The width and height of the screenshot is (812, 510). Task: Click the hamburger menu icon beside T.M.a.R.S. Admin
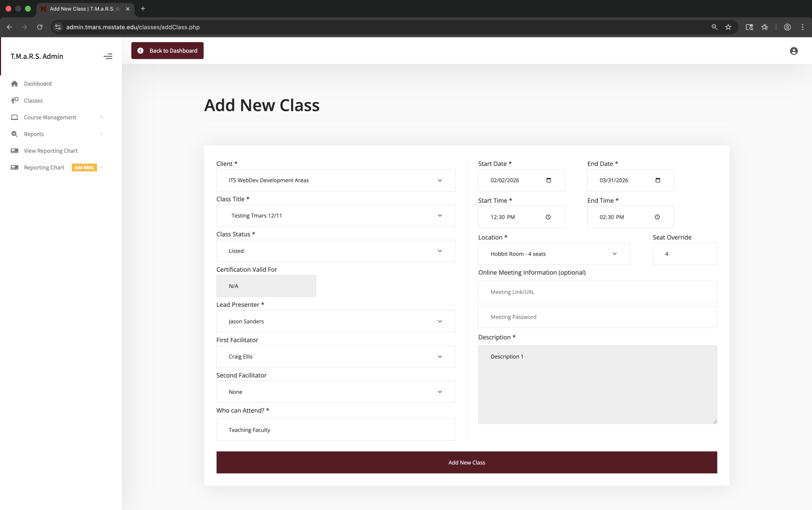[108, 56]
